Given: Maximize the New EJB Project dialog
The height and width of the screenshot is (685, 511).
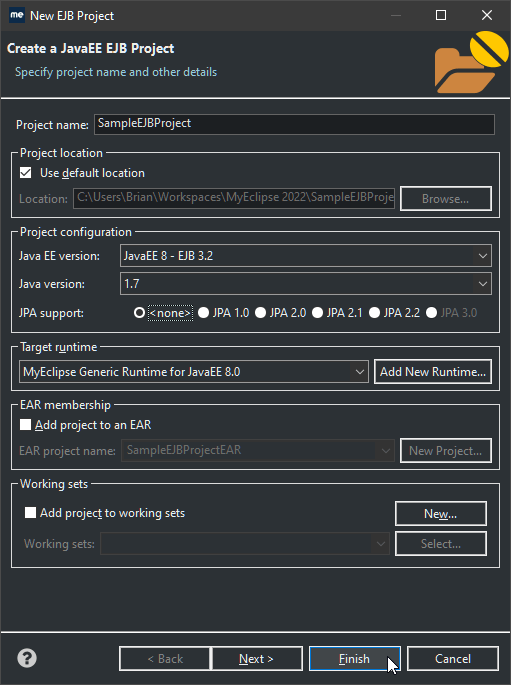Looking at the screenshot, I should [x=441, y=15].
